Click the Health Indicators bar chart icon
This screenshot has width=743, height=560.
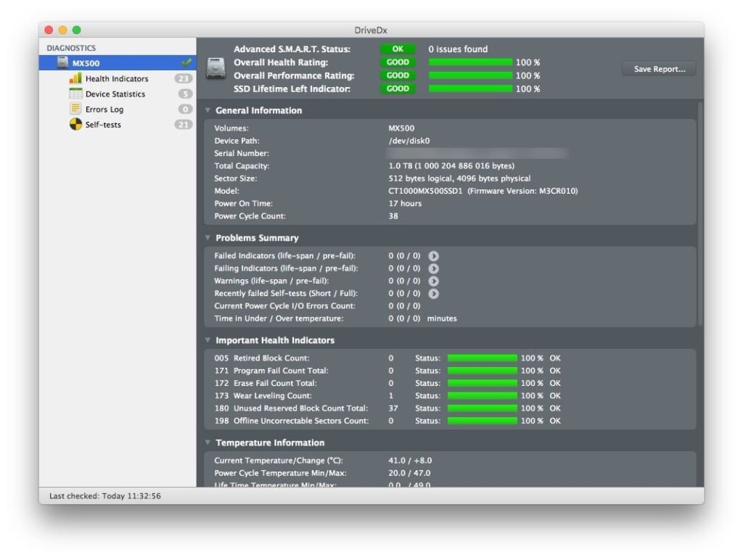(75, 78)
